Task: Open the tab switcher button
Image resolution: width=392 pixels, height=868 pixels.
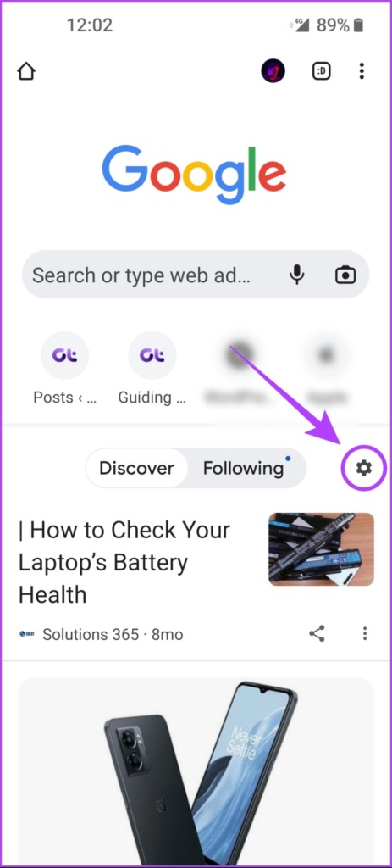Action: (x=321, y=71)
